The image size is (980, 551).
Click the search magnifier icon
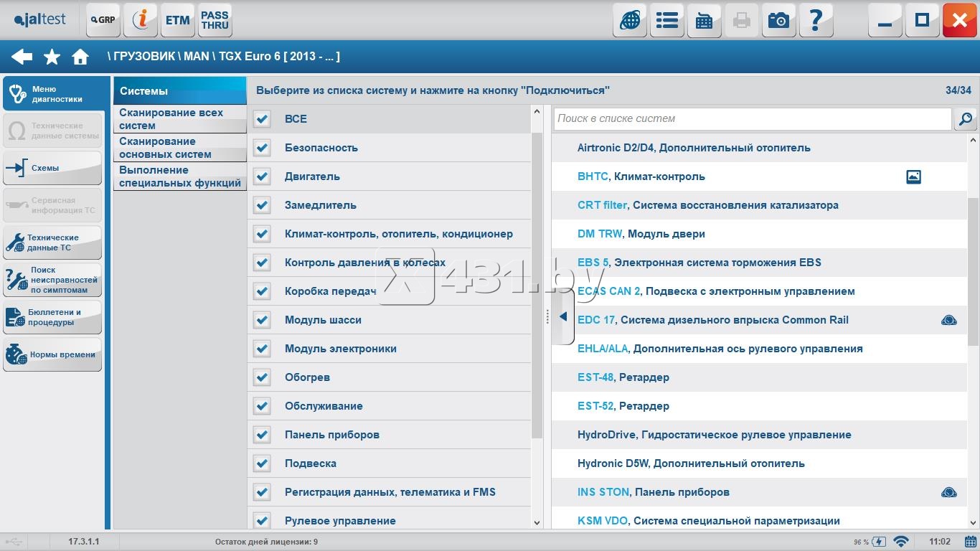pyautogui.click(x=966, y=119)
